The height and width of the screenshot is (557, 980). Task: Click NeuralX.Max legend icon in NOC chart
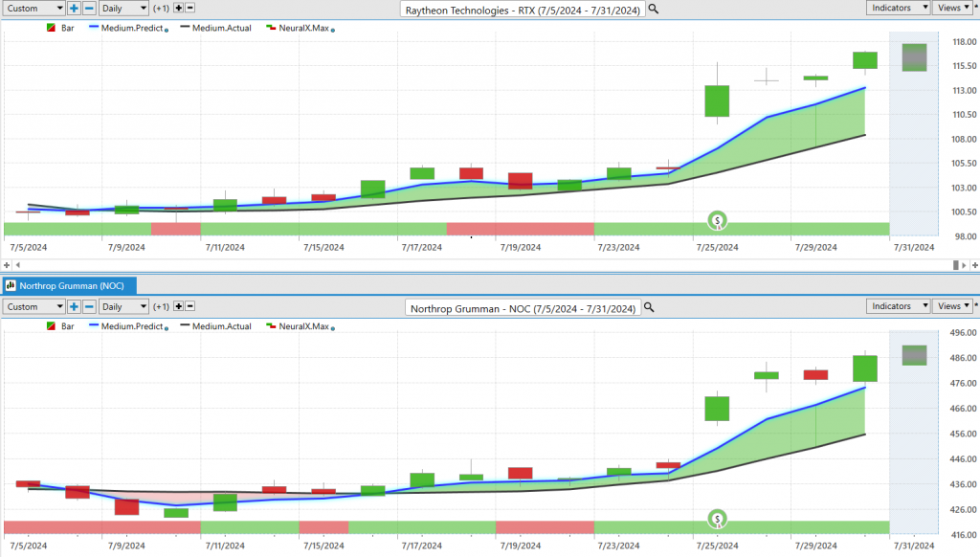[x=271, y=326]
